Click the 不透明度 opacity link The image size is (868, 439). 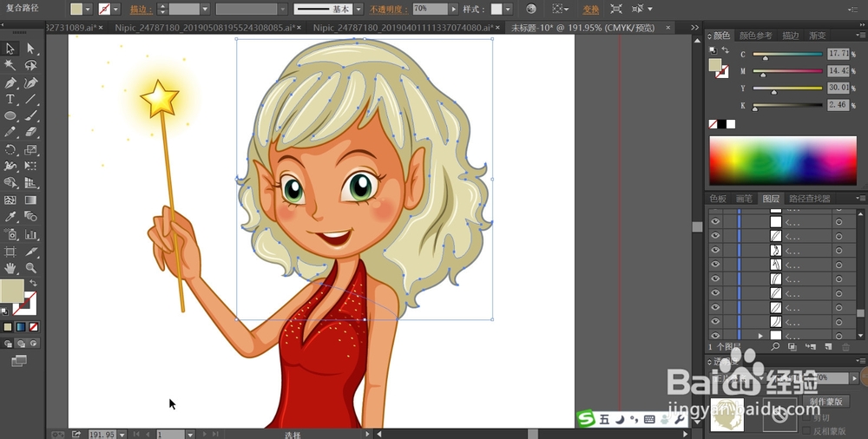click(x=389, y=10)
